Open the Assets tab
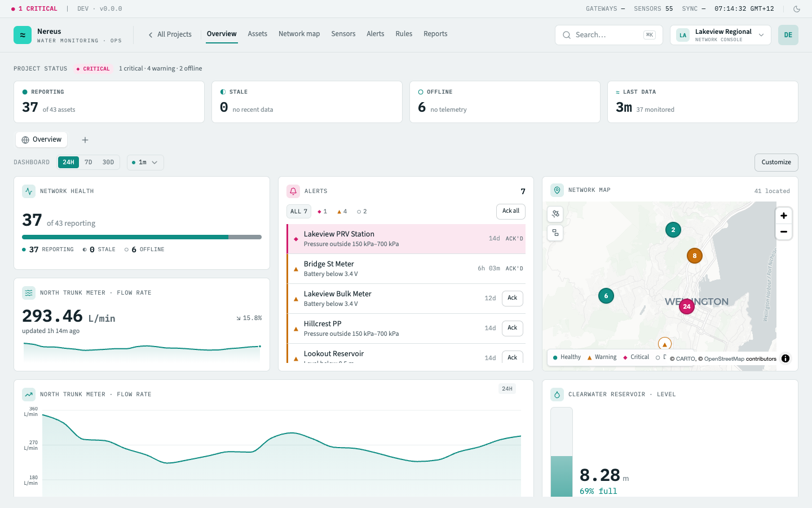Viewport: 812px width, 508px height. coord(258,34)
